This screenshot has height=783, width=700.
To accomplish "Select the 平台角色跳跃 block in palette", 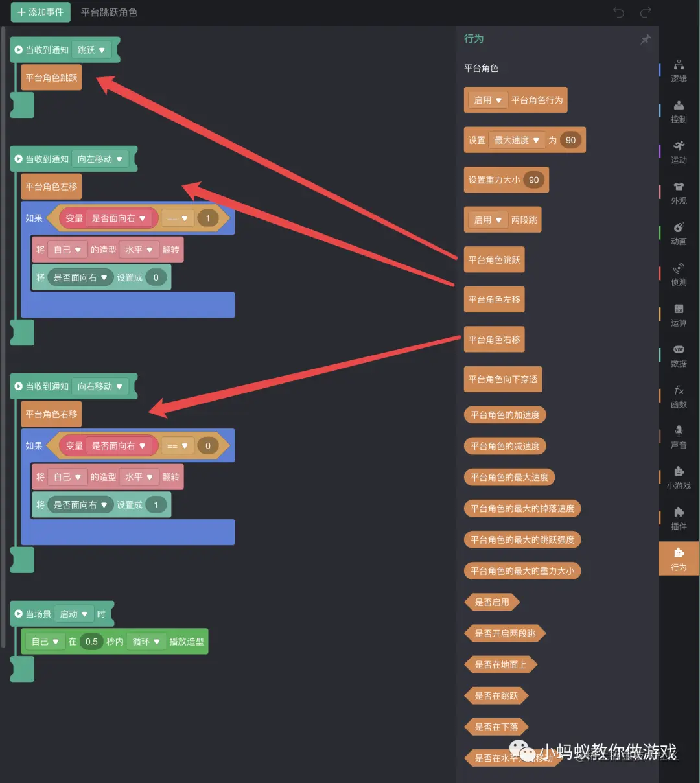I will tap(495, 260).
